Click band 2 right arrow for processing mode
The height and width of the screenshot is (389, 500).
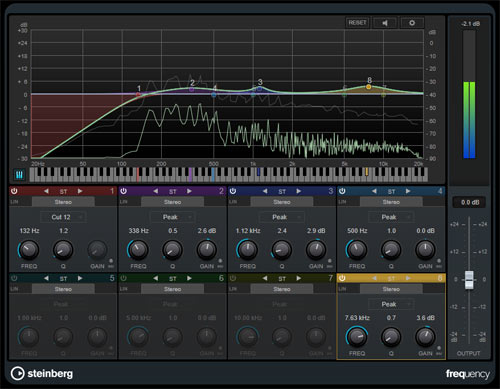click(x=189, y=191)
